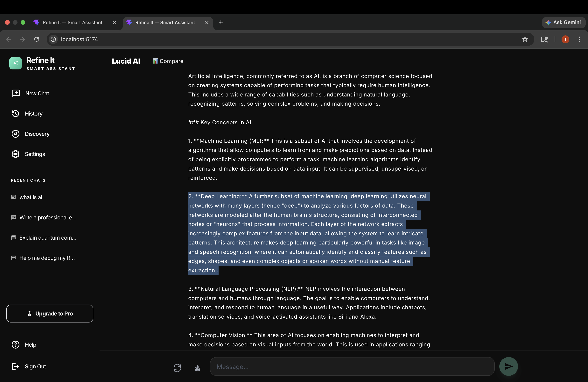Switch to first Refine It browser tab

pos(72,23)
